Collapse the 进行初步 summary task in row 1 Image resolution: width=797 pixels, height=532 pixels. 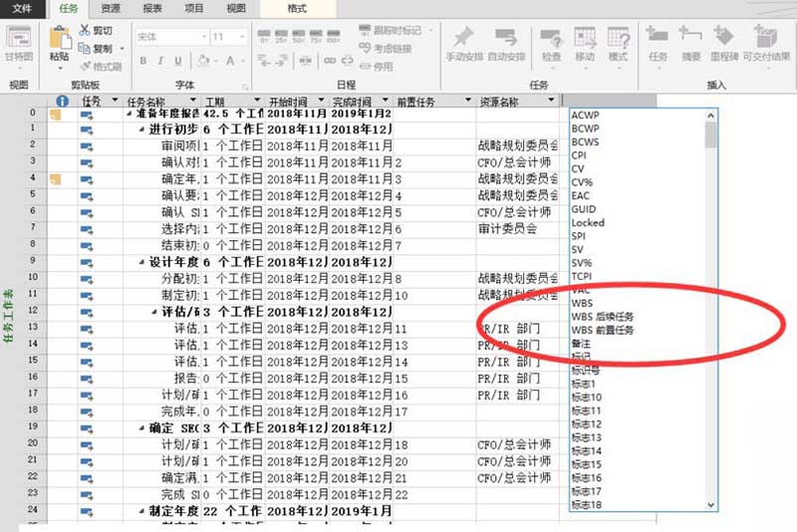(x=141, y=131)
